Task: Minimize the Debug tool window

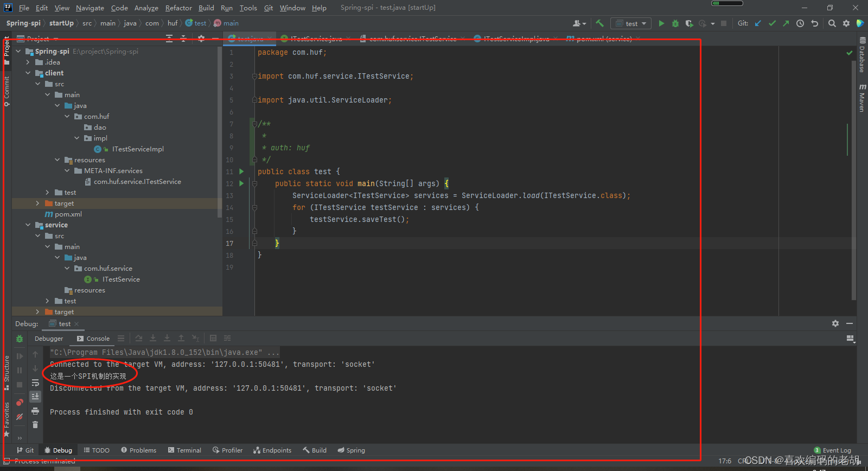Action: pos(850,323)
